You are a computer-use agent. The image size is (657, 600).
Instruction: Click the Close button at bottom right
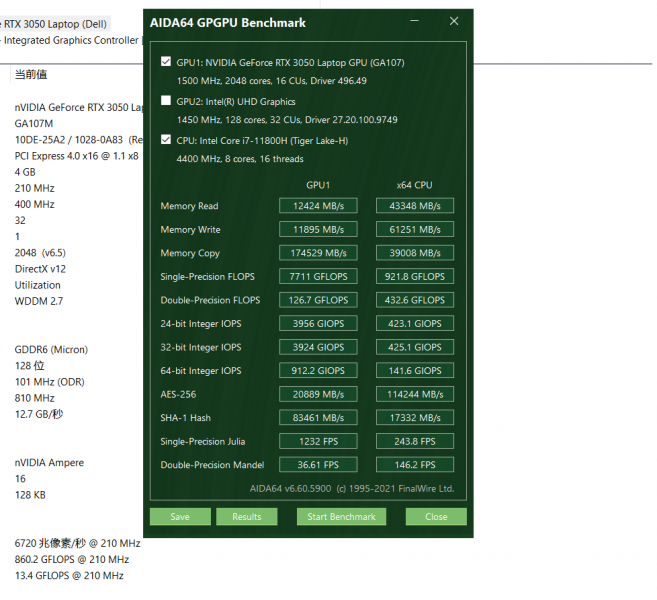436,517
